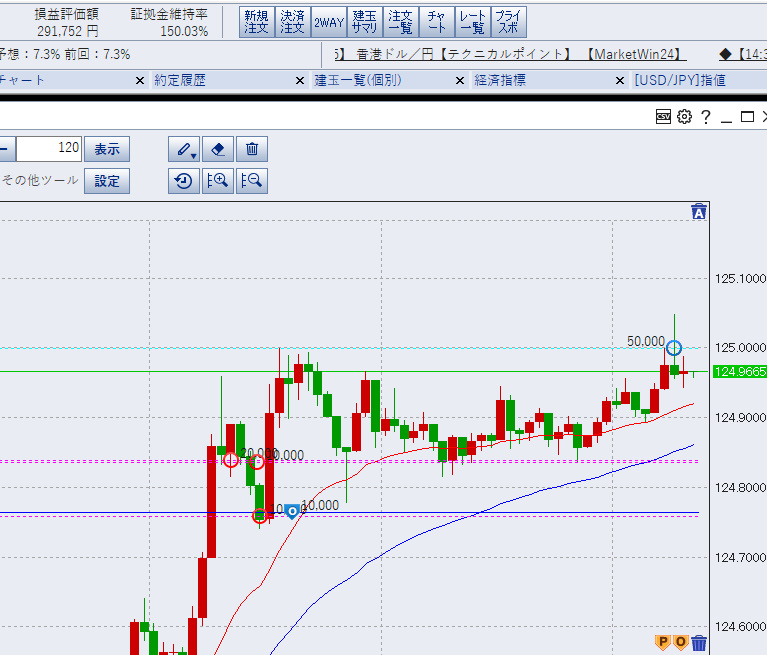The image size is (767, 655).
Task: Toggle the orange P marker icon
Action: click(662, 642)
